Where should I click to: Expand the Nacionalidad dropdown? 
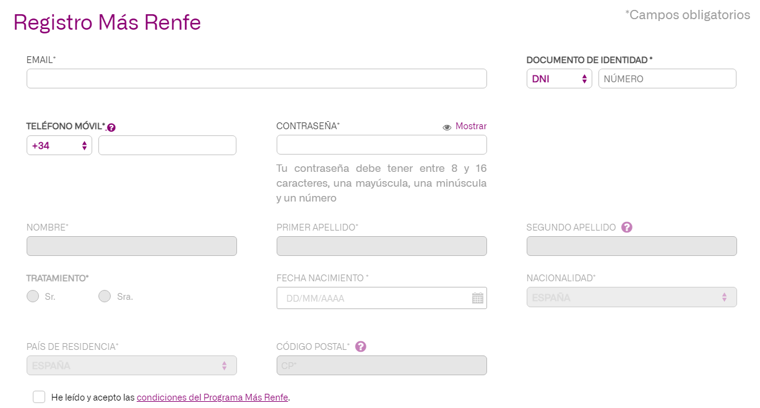click(631, 298)
